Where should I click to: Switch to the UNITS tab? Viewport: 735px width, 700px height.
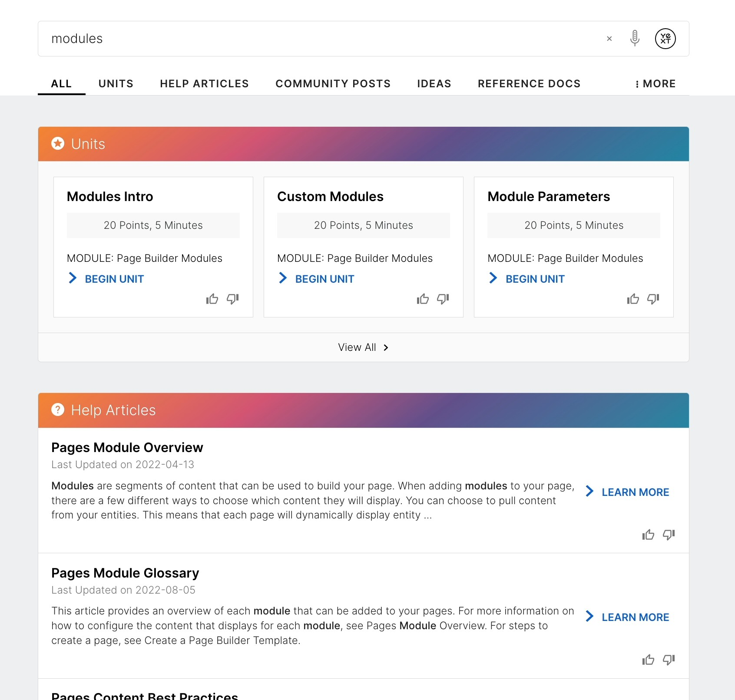point(116,83)
